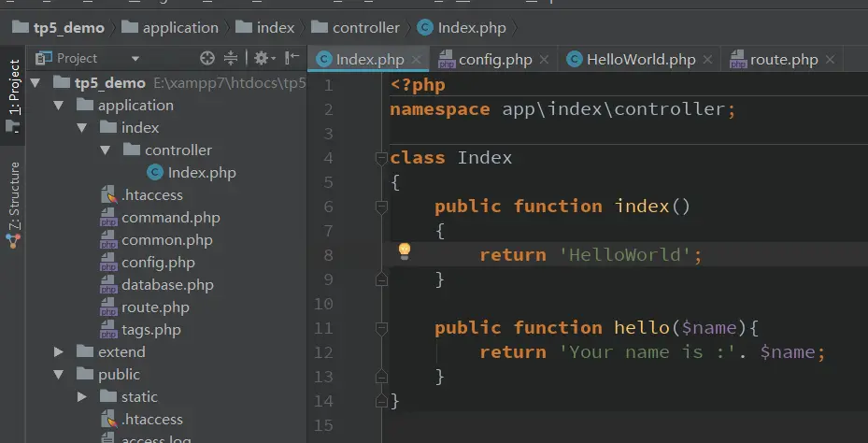Select tags.php in the tree

[x=140, y=330]
